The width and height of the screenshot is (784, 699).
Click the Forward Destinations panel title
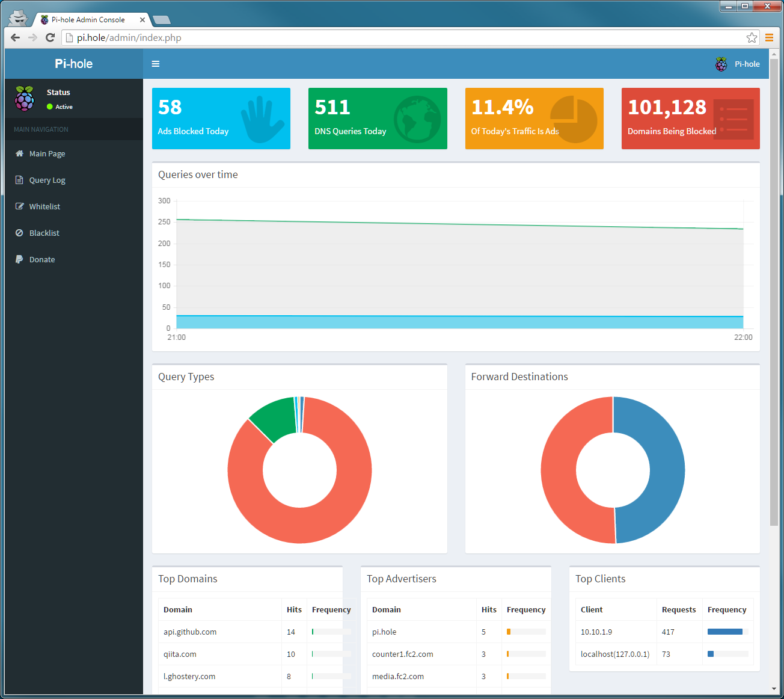click(519, 377)
